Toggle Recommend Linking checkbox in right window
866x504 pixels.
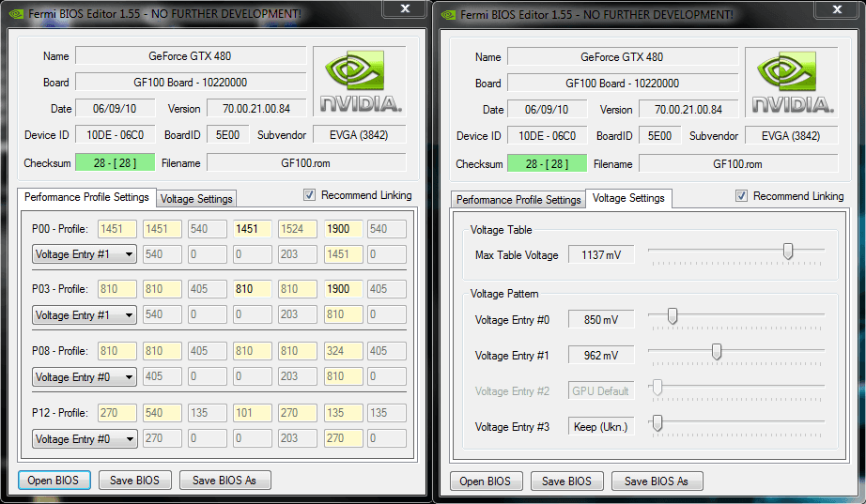741,196
